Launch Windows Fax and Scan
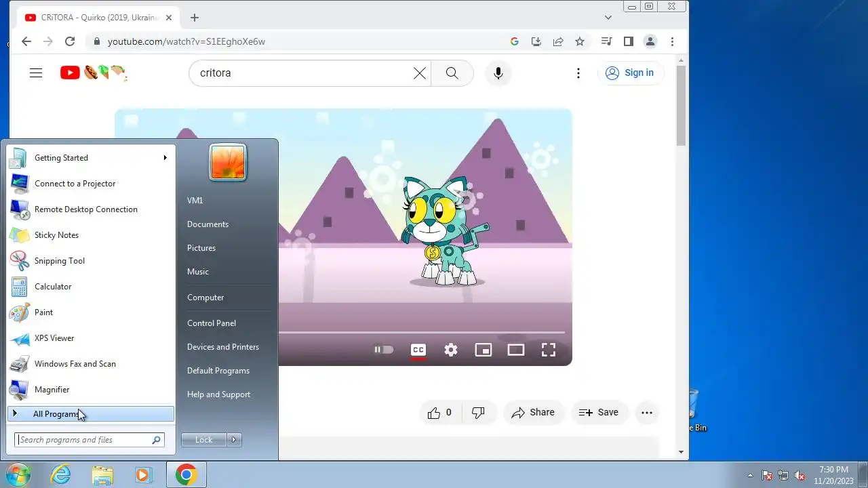Image resolution: width=868 pixels, height=488 pixels. point(91,364)
